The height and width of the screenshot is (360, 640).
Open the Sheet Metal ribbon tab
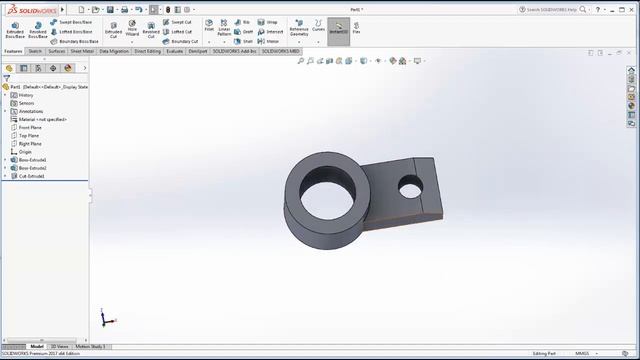82,51
